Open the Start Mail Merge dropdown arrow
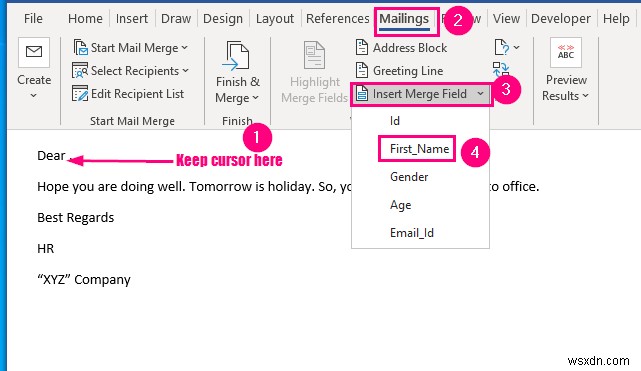 tap(185, 48)
